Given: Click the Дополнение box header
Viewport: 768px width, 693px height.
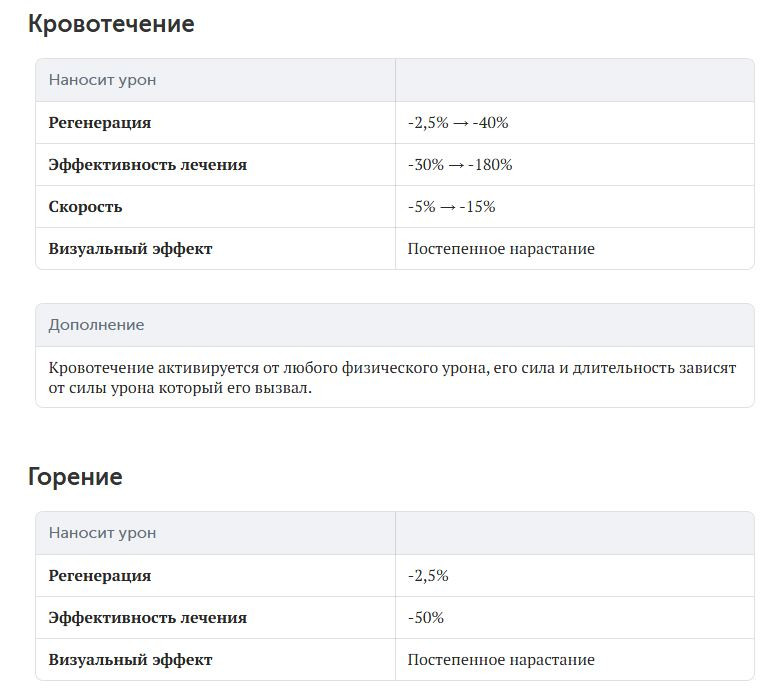Looking at the screenshot, I should (x=96, y=325).
